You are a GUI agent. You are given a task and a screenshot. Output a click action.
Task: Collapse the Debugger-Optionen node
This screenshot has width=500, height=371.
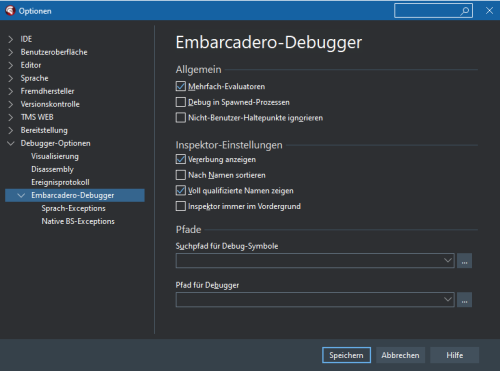click(x=11, y=143)
